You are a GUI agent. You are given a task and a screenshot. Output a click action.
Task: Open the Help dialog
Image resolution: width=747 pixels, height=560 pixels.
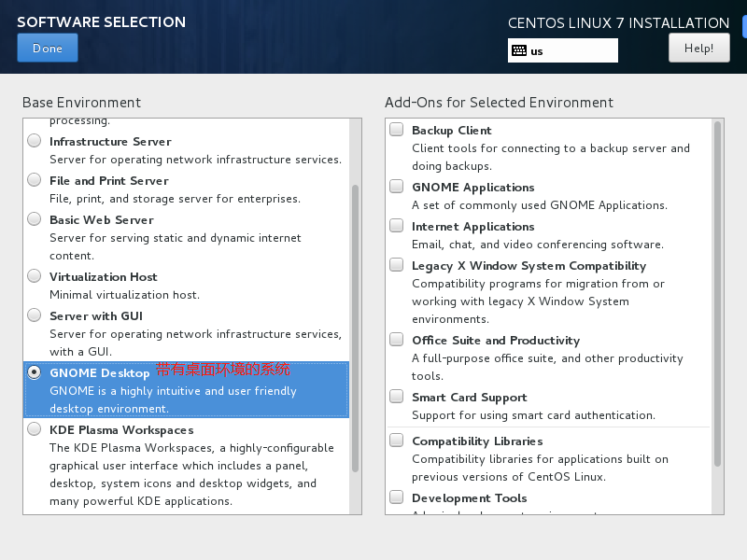click(698, 48)
